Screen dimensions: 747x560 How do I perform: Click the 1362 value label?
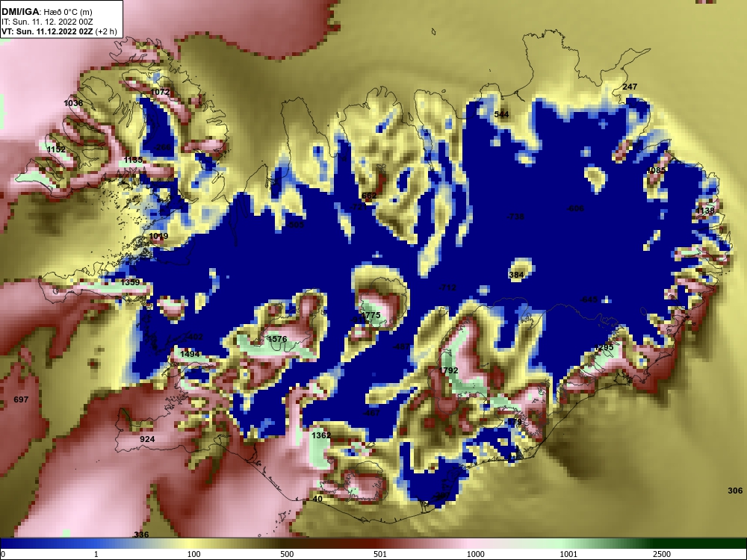(321, 435)
